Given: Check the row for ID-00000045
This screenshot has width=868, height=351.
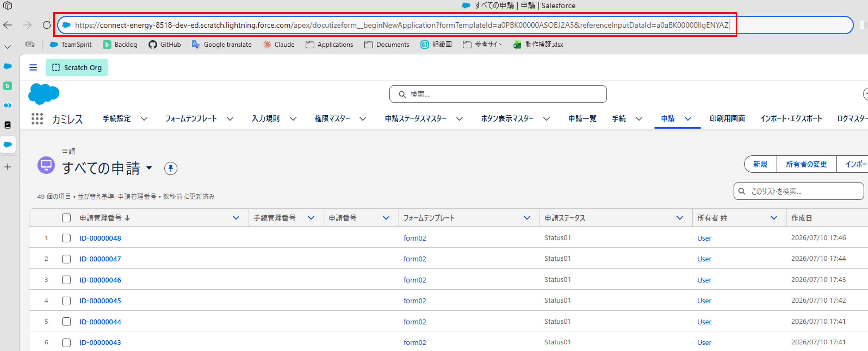Looking at the screenshot, I should point(66,301).
